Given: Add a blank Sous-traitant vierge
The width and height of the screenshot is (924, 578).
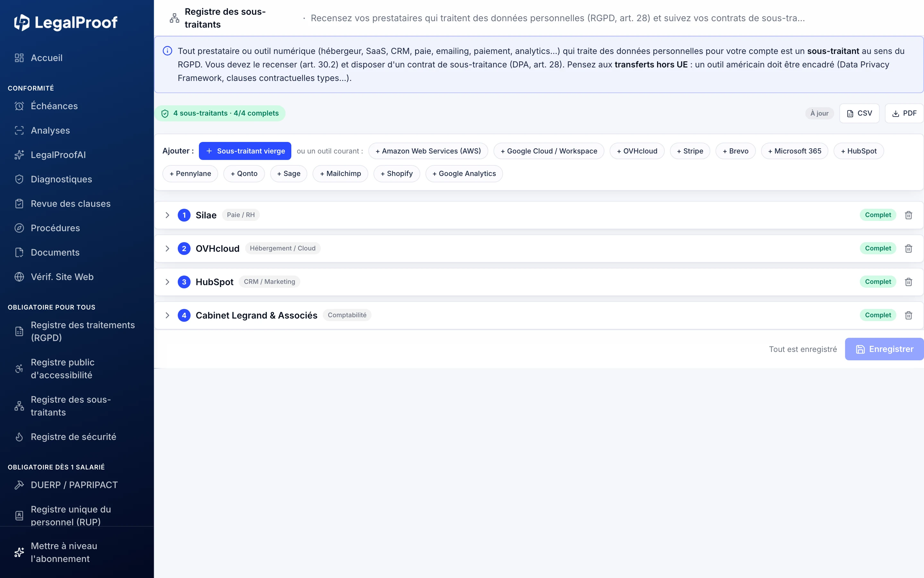Looking at the screenshot, I should click(x=245, y=151).
